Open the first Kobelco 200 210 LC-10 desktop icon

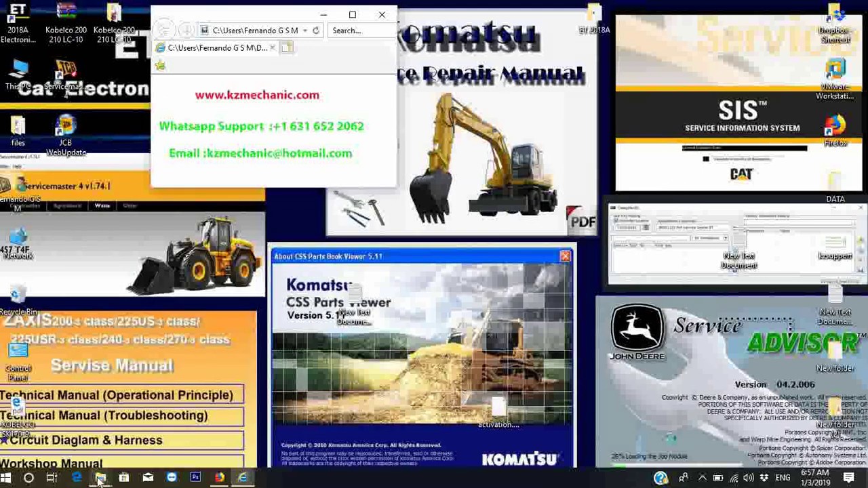66,24
